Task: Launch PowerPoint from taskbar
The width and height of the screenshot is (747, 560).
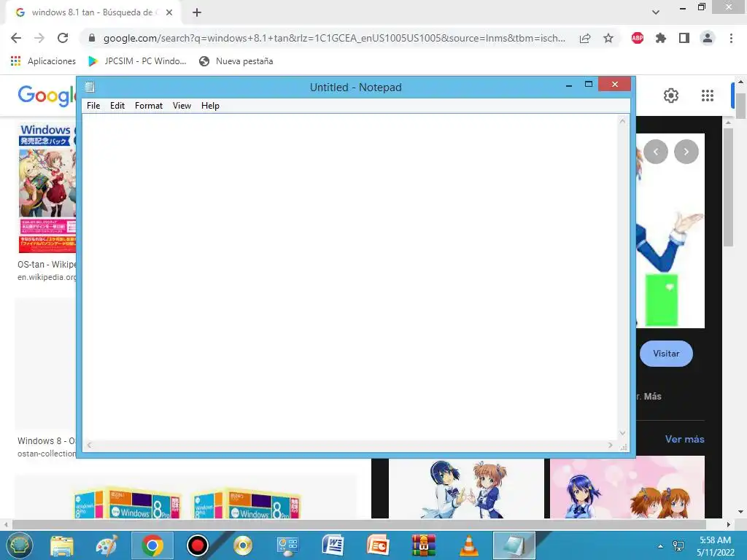Action: pyautogui.click(x=379, y=545)
